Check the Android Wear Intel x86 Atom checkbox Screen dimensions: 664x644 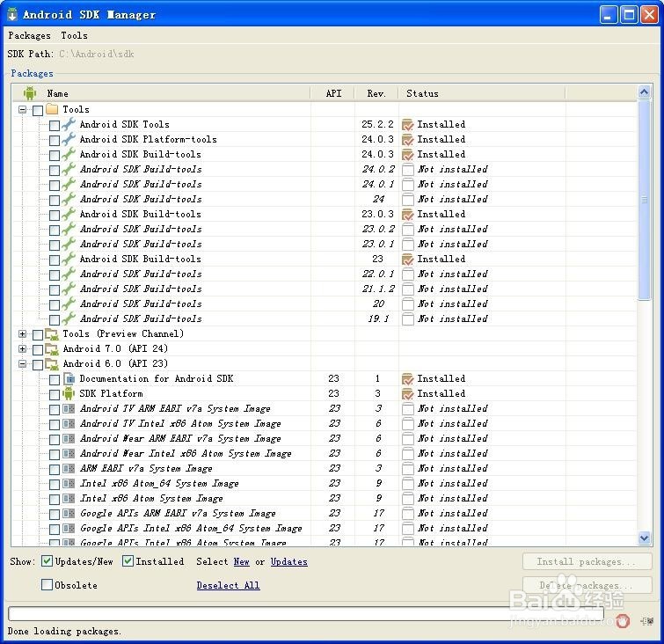click(x=55, y=455)
